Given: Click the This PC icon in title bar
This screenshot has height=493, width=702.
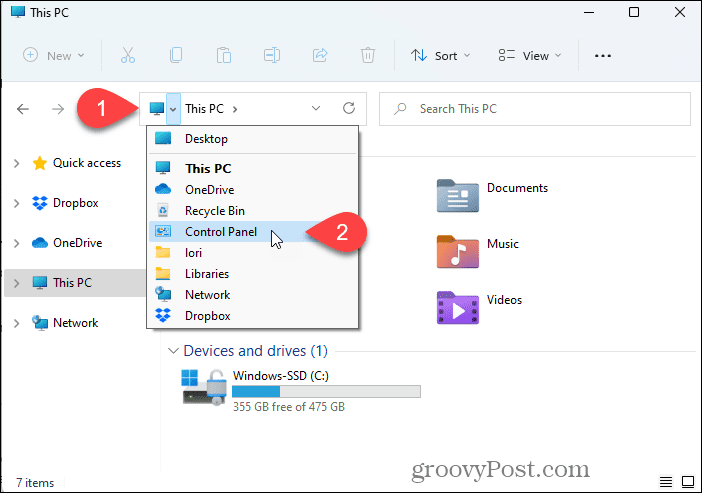Looking at the screenshot, I should 18,12.
